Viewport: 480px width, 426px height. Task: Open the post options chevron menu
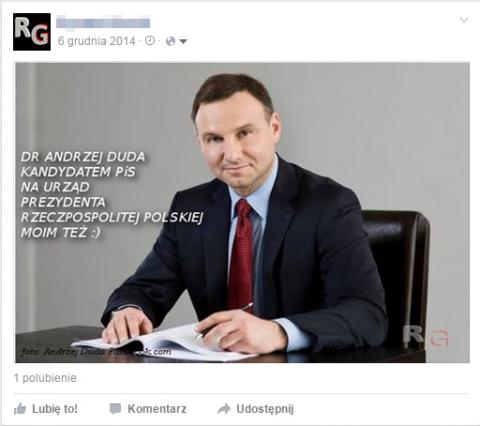pyautogui.click(x=464, y=20)
